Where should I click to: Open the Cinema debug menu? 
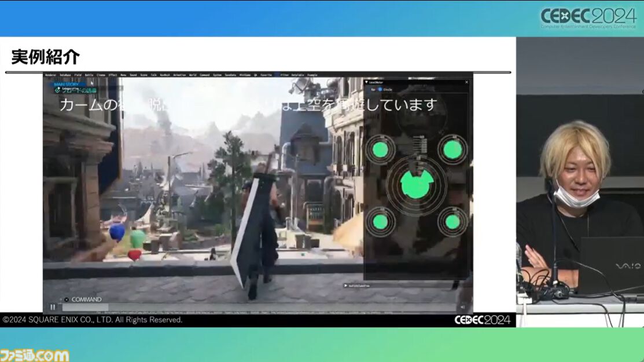(101, 75)
